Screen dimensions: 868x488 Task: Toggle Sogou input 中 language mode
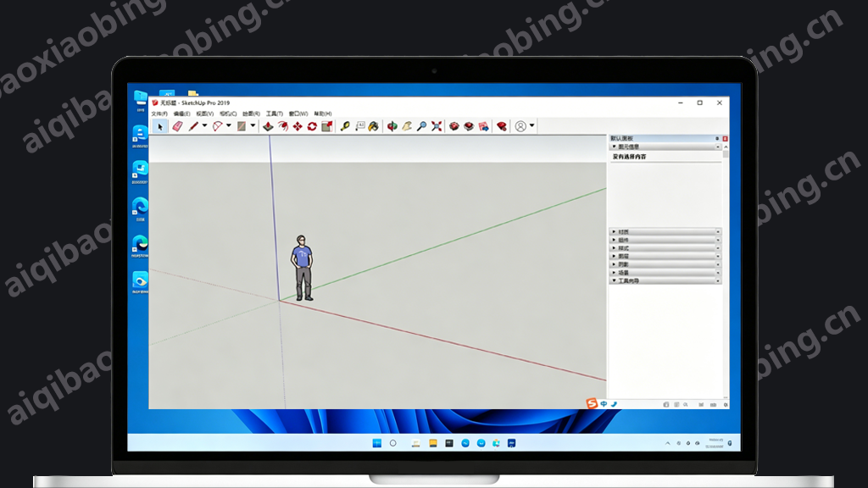tap(604, 404)
